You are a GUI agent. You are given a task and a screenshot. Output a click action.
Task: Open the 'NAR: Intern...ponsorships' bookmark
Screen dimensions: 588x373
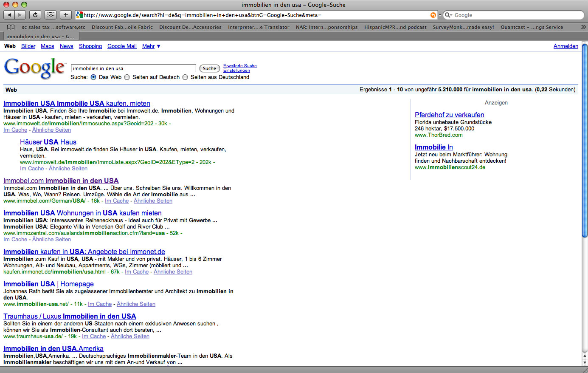tap(327, 27)
